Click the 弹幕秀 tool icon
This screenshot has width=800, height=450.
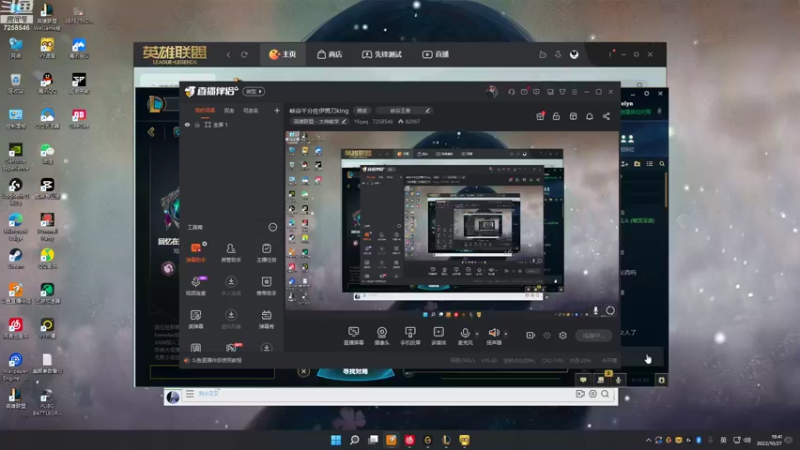coord(266,319)
